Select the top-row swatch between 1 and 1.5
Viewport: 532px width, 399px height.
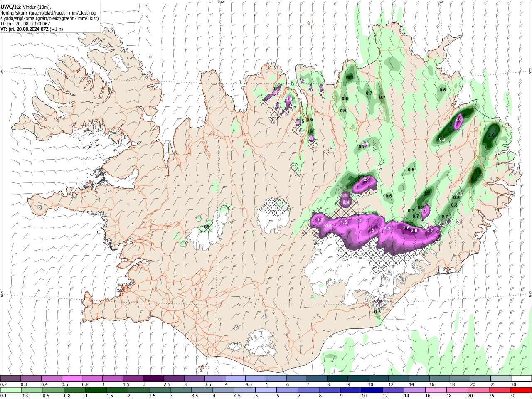(112, 379)
